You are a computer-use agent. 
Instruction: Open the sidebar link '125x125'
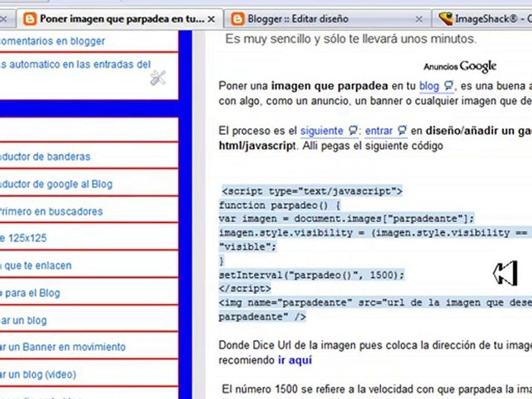tap(23, 238)
